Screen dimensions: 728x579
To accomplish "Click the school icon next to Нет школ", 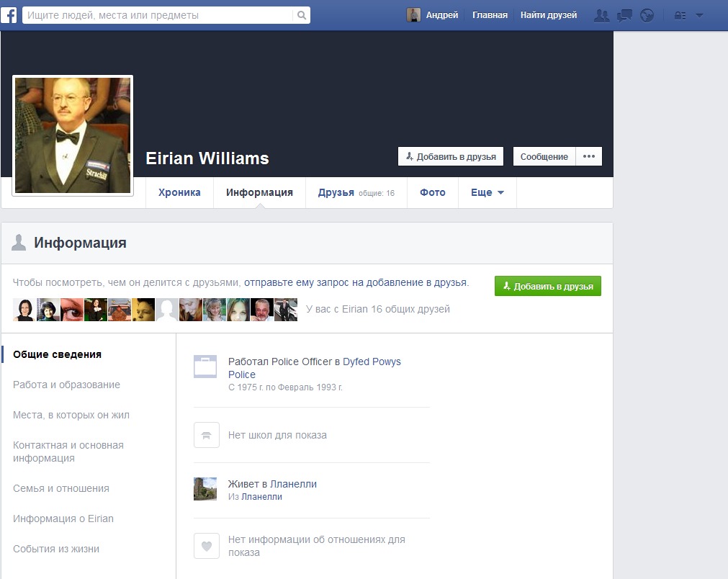I will click(x=206, y=435).
